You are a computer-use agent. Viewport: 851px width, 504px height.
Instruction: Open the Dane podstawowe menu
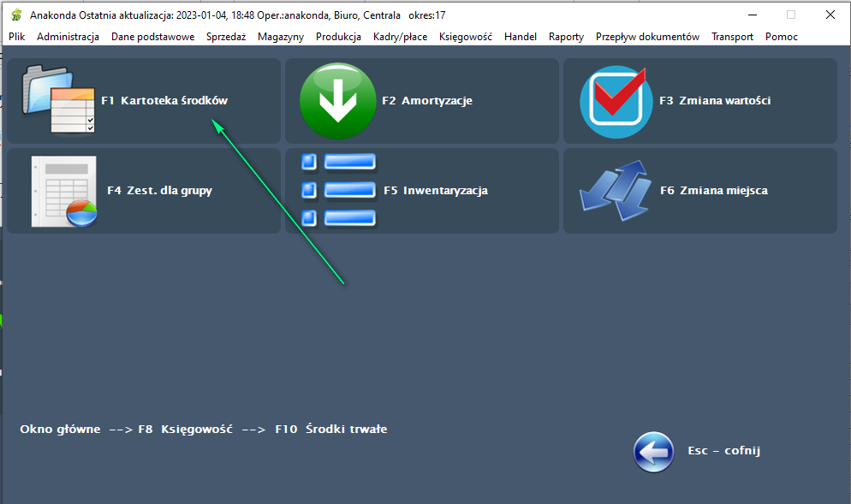152,36
